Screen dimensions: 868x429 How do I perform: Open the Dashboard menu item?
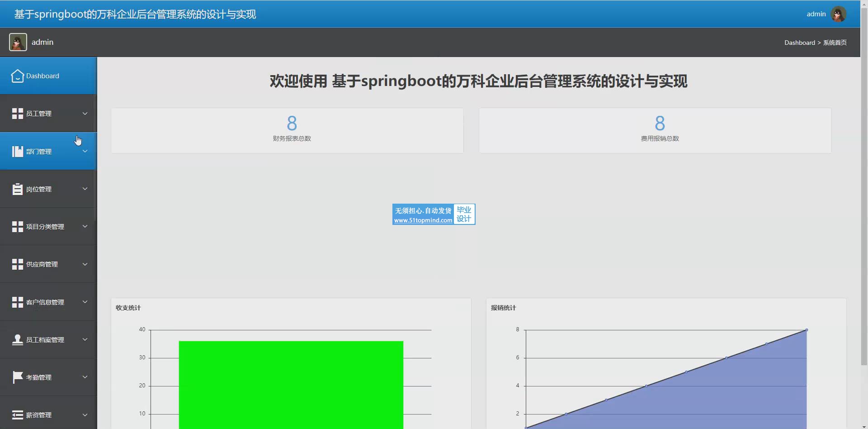click(48, 76)
